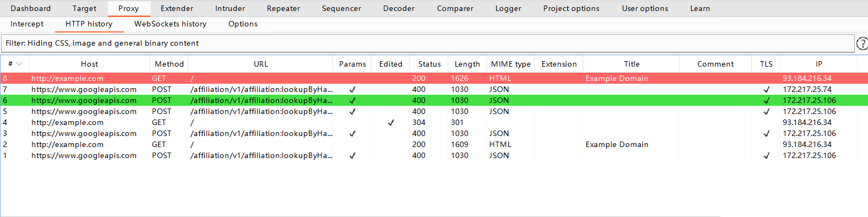868x217 pixels.
Task: Select request 7 googleapis.com host cell
Action: (x=84, y=89)
